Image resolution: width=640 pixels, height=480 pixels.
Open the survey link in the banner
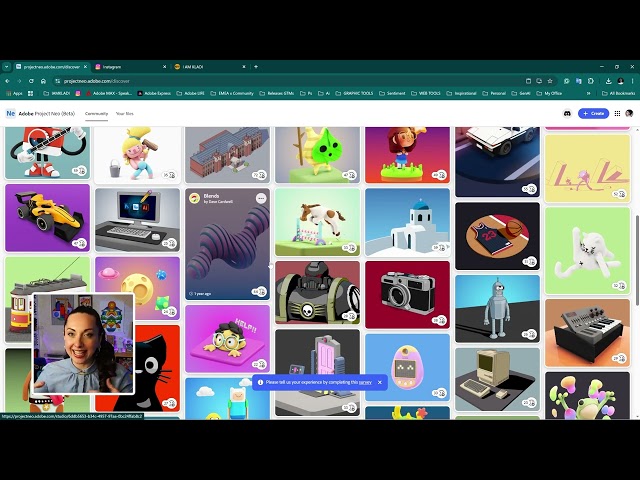click(365, 382)
